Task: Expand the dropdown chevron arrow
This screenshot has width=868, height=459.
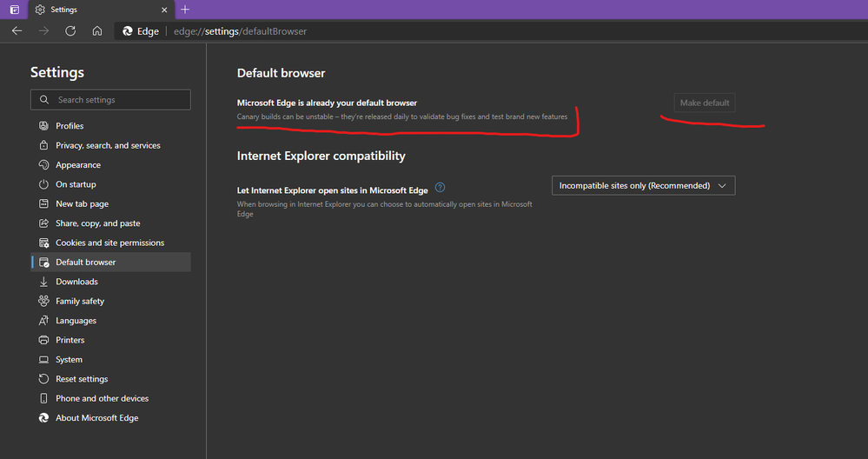Action: (722, 185)
